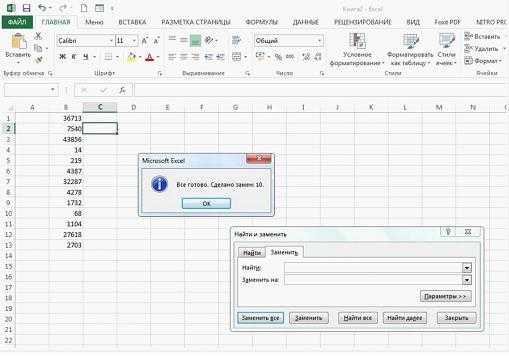The width and height of the screenshot is (509, 364).
Task: Toggle center text alignment
Action: click(184, 57)
